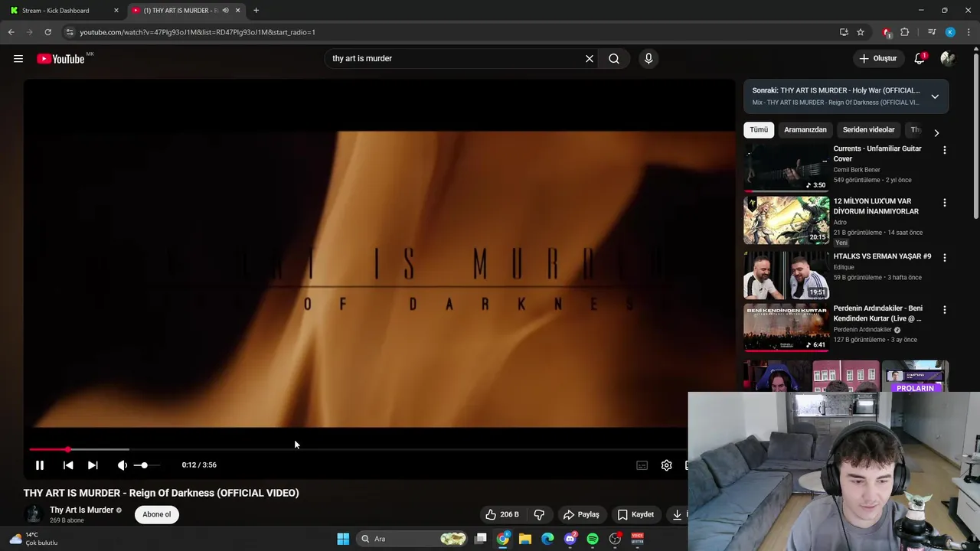Open the video player settings gear
The height and width of the screenshot is (551, 980).
click(x=667, y=465)
